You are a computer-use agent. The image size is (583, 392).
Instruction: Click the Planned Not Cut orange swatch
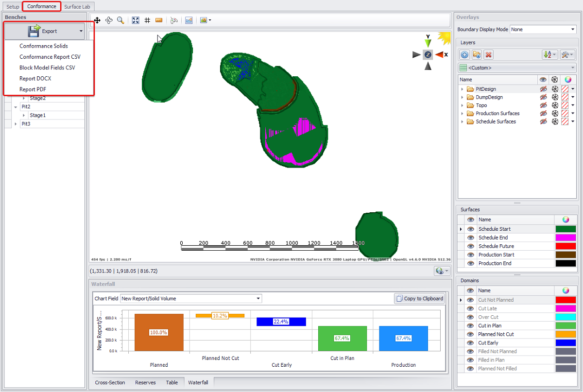coord(566,334)
